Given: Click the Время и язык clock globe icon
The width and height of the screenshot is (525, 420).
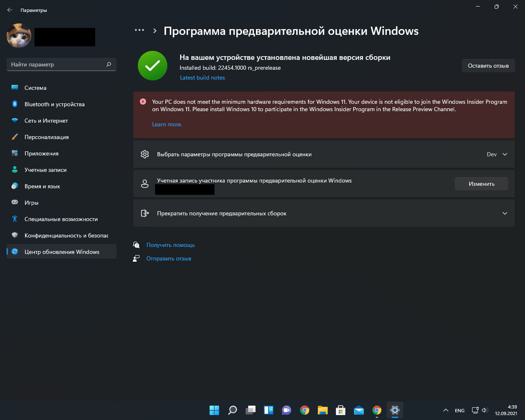Looking at the screenshot, I should pos(15,186).
